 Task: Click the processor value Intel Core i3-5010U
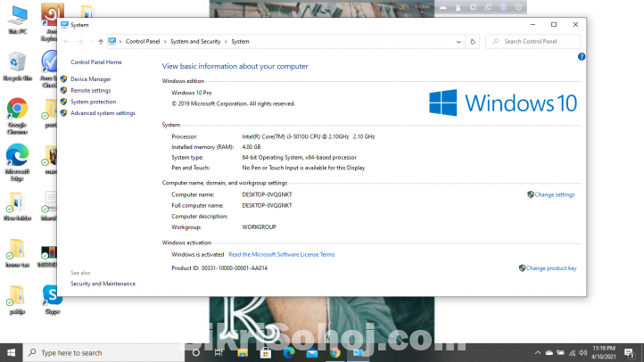[x=309, y=136]
